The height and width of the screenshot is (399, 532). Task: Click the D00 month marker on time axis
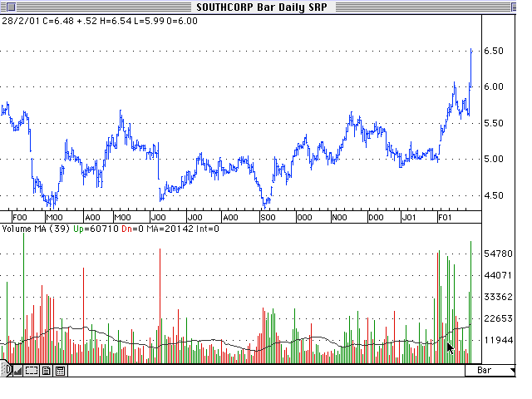tap(376, 218)
